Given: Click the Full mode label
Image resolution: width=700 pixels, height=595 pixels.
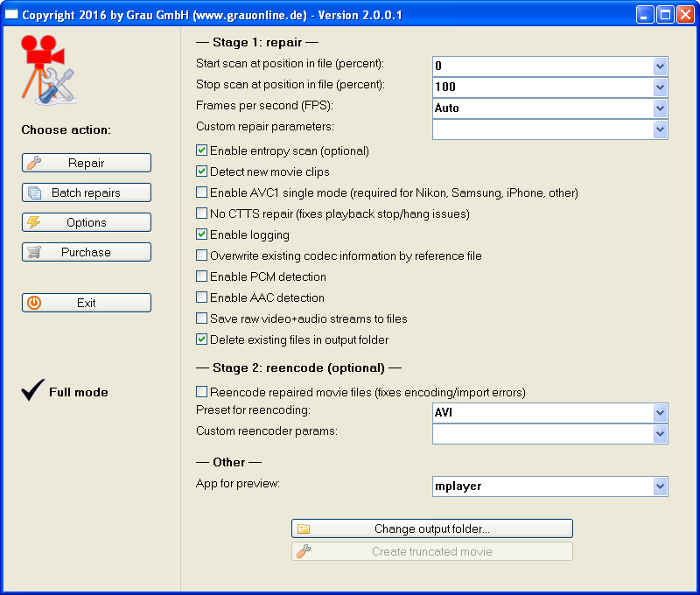Looking at the screenshot, I should [x=79, y=392].
